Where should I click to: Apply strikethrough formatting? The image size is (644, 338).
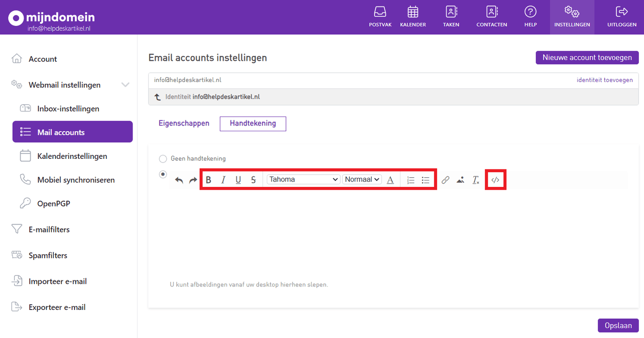click(x=253, y=180)
